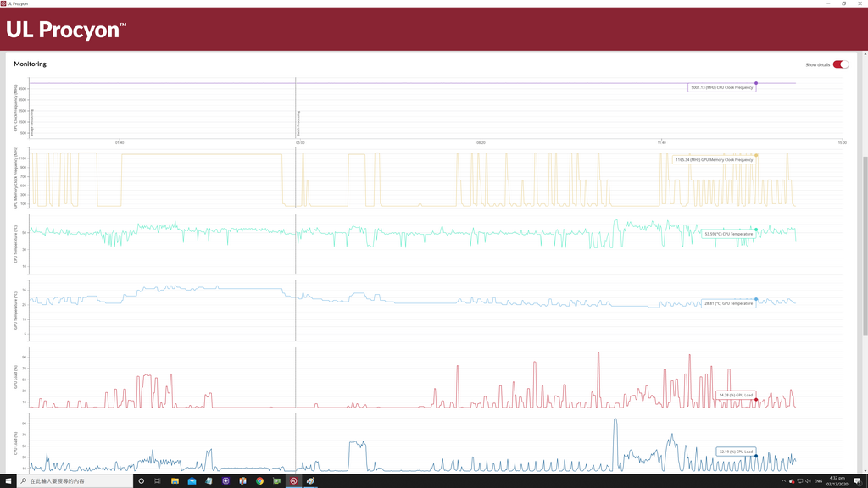Click the 53.59 °C CPU Temperature tooltip

tap(728, 234)
